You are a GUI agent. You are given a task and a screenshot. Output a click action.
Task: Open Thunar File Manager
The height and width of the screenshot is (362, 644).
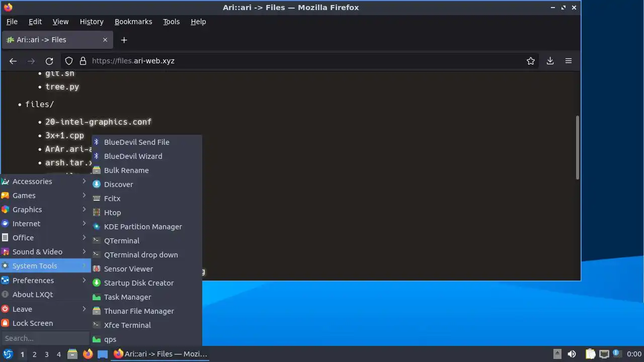[146, 311]
